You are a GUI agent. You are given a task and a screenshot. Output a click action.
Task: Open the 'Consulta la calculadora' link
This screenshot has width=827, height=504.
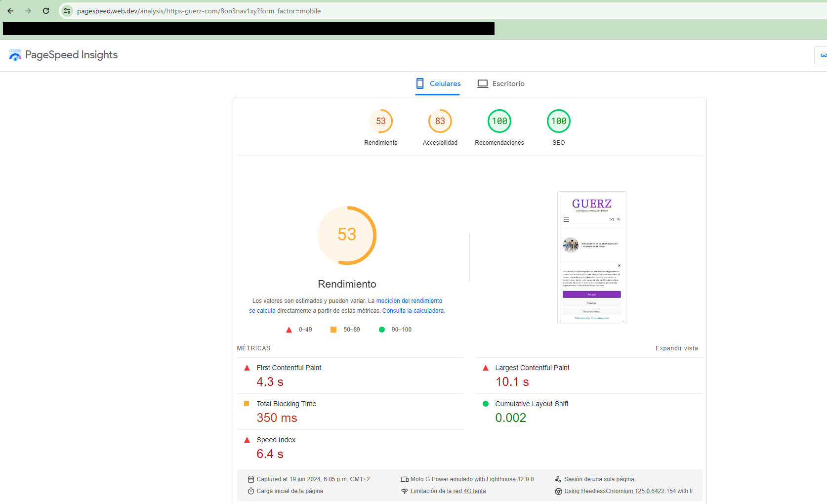click(x=413, y=311)
